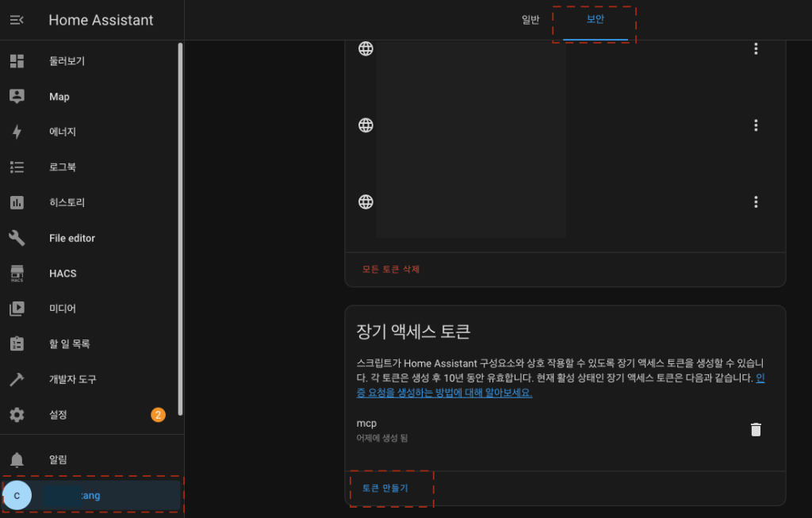
Task: Click the Home Assistant title text
Action: (101, 20)
